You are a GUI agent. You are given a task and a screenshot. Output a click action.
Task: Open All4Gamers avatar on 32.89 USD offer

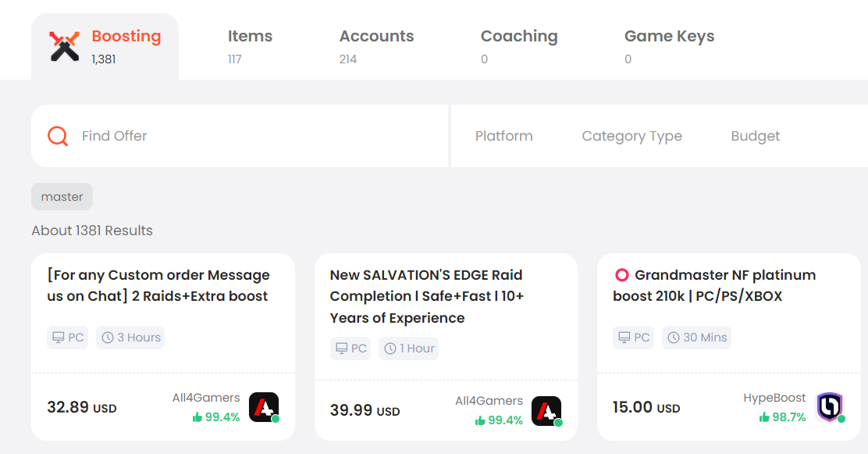(264, 407)
